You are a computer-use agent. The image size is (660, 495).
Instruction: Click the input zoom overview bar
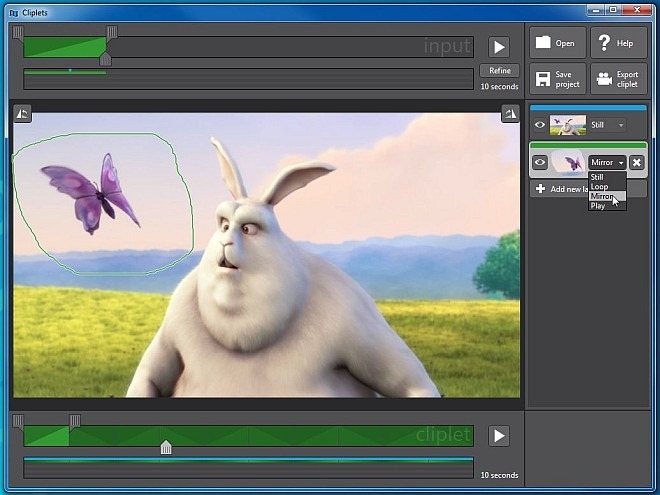[x=248, y=79]
